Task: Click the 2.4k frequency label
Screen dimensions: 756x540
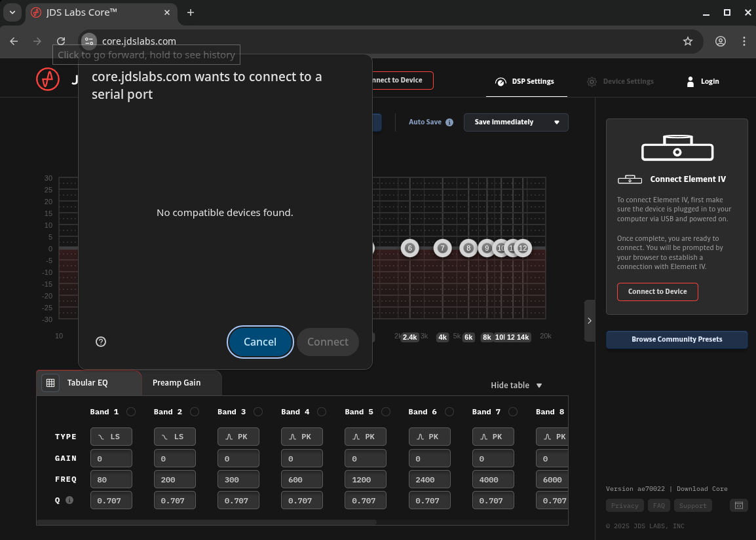Action: click(410, 337)
